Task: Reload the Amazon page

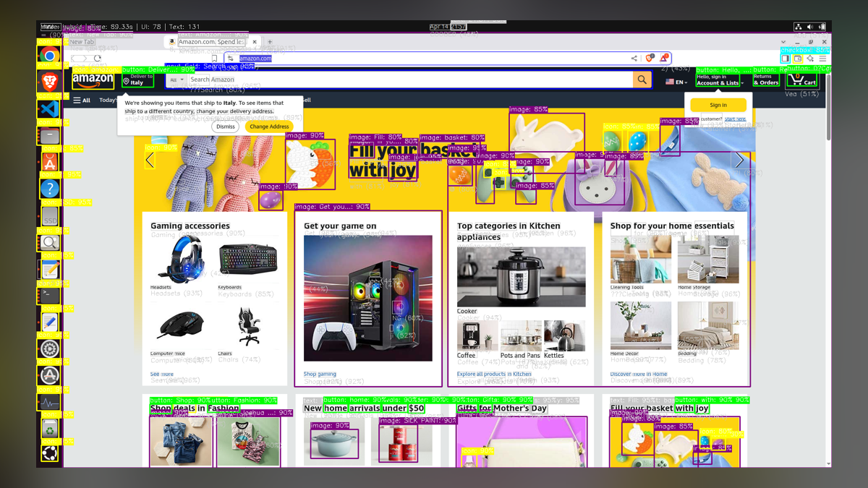Action: click(x=97, y=59)
